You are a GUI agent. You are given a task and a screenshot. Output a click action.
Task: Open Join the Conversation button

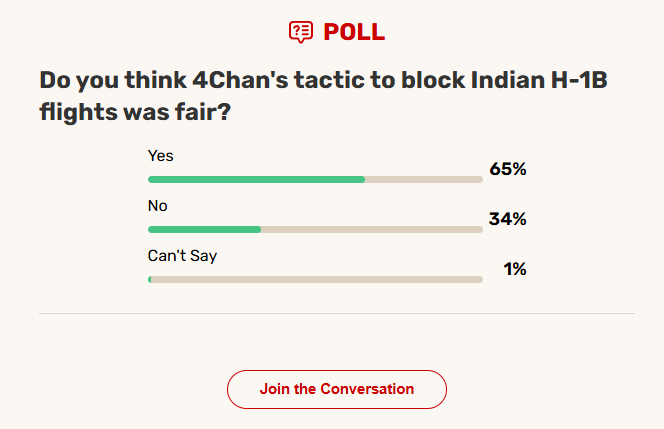337,389
